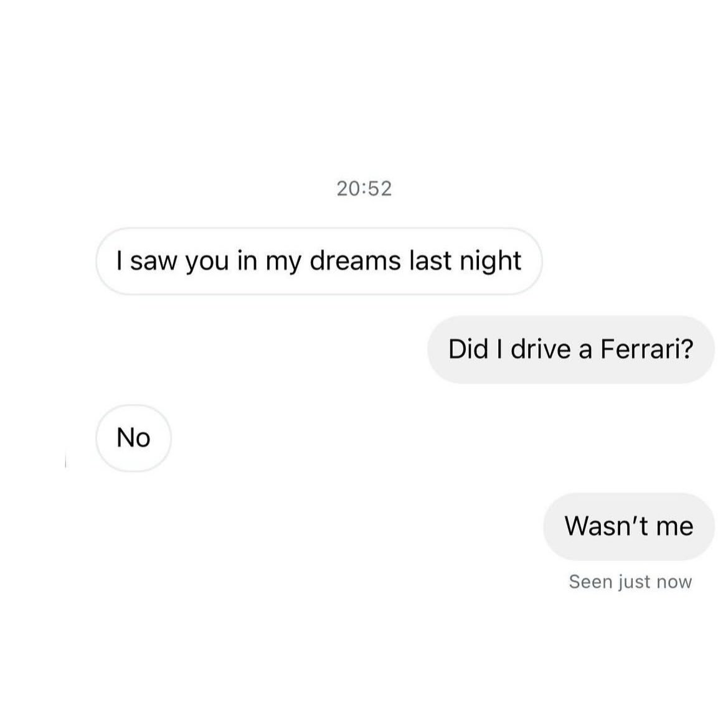The image size is (728, 728).
Task: Tap the sent 'Wasn't me' message bubble
Action: [628, 526]
